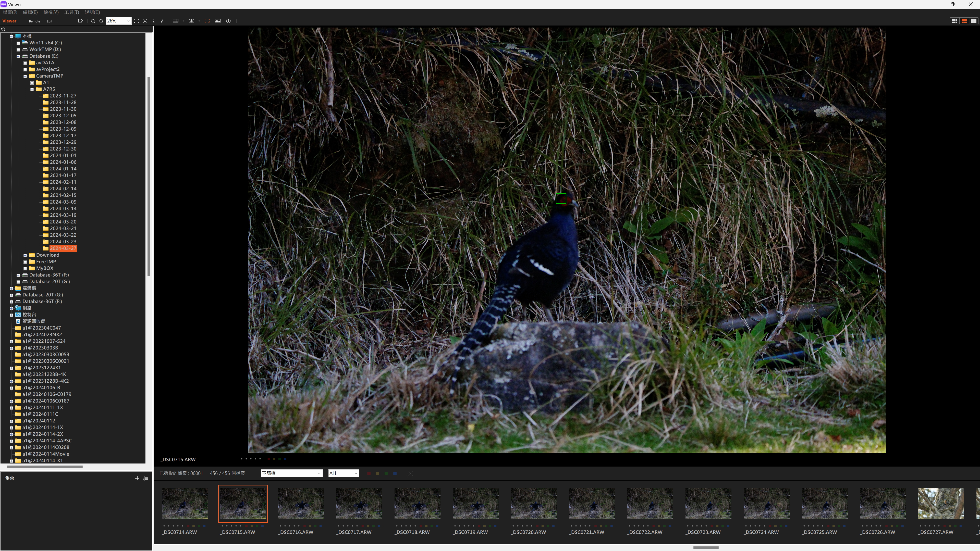
Task: Click the filmstrip horizontal scrollbar thumb
Action: pos(706,548)
